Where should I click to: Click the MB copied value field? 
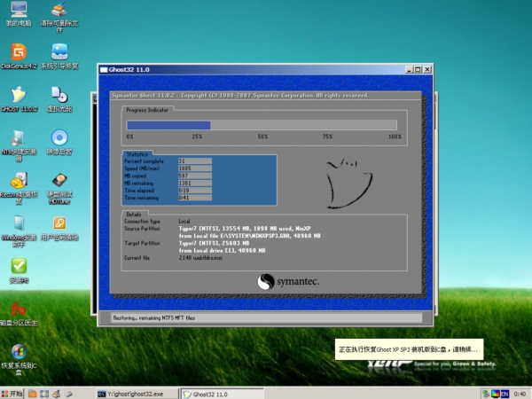click(195, 176)
